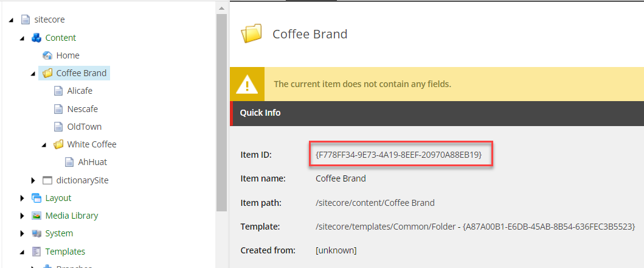Click the large folder icon beside title
Screen dimensions: 644x268
point(251,33)
